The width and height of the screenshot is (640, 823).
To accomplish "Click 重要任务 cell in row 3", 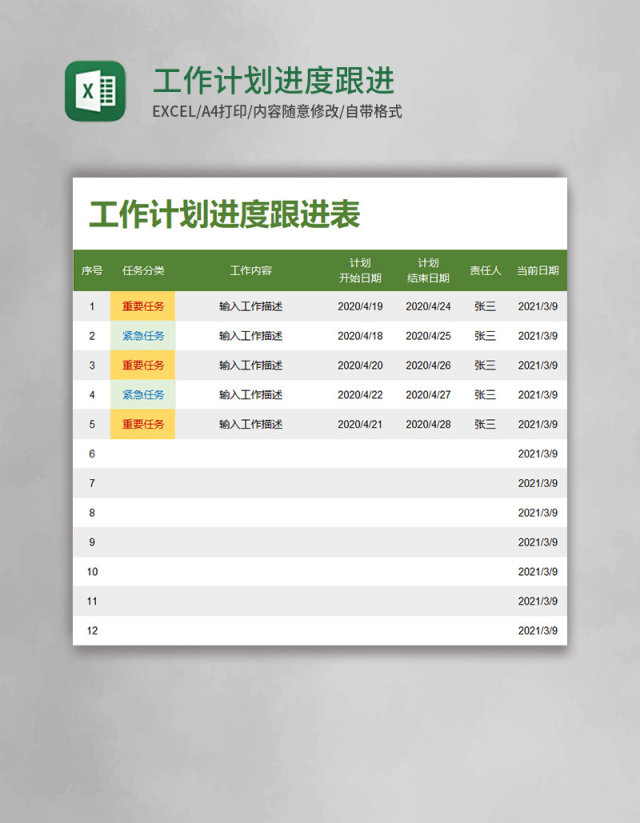I will tap(143, 365).
